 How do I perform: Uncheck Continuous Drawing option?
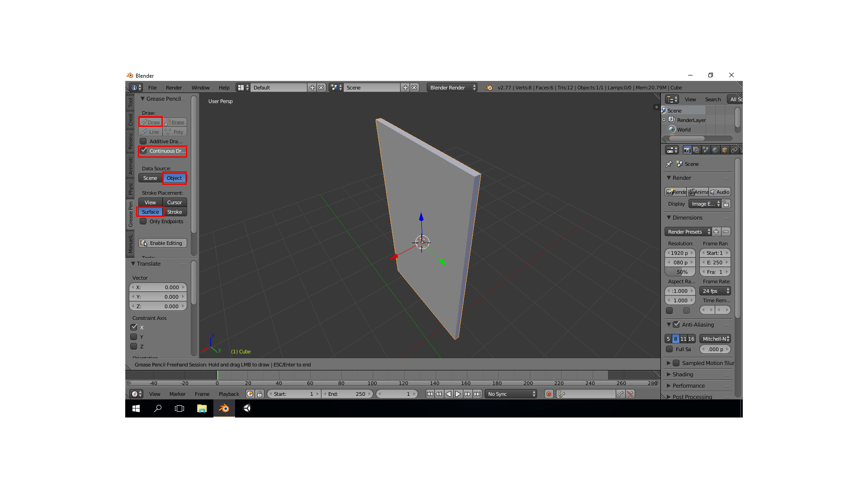143,151
